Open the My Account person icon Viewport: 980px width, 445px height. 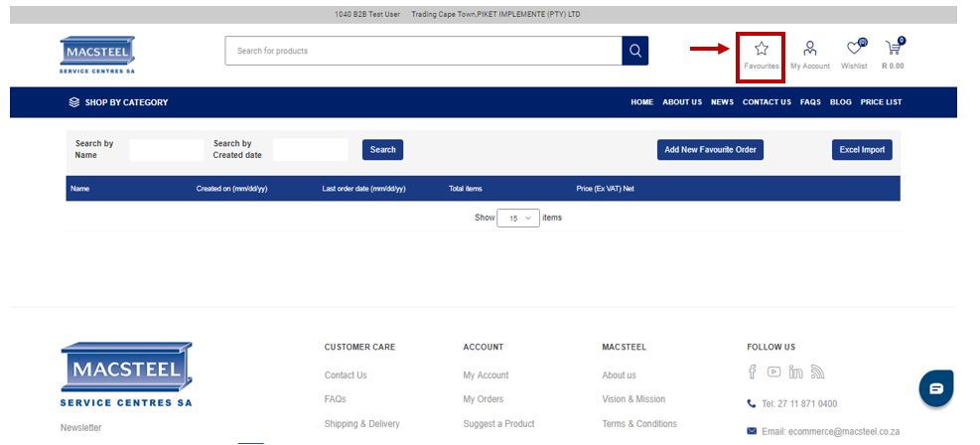[809, 49]
